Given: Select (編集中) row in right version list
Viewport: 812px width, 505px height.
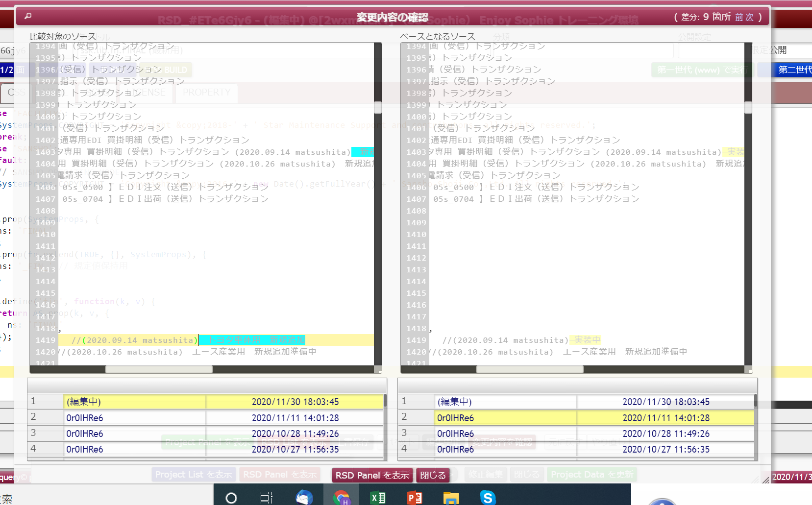Looking at the screenshot, I should (x=576, y=402).
